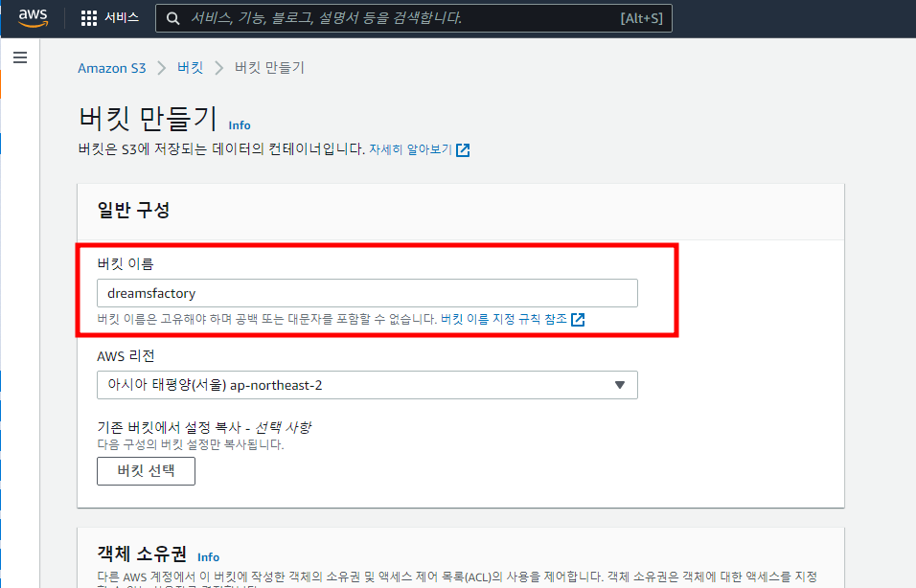Click the 객체 소유권 section heading
This screenshot has width=916, height=588.
pos(142,554)
